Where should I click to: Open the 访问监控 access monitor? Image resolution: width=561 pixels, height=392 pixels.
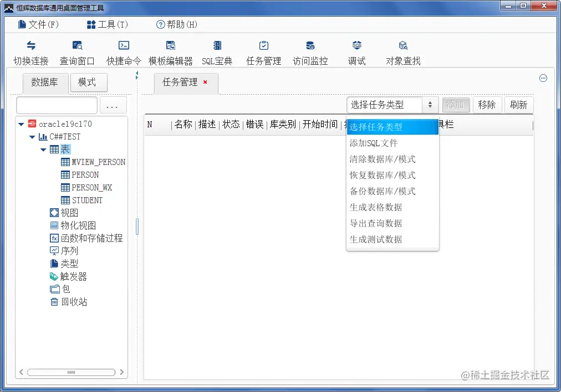(310, 45)
